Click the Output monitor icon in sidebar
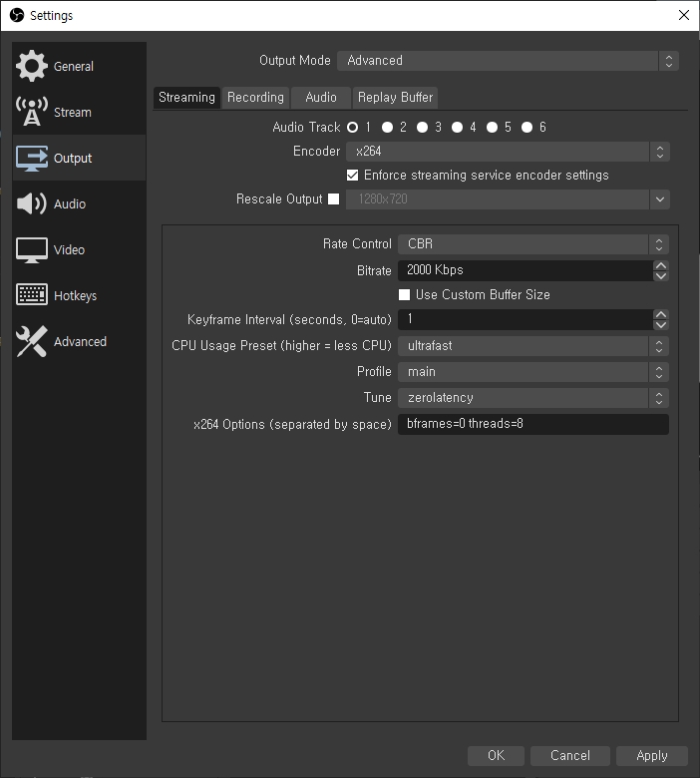The image size is (700, 778). [x=32, y=159]
